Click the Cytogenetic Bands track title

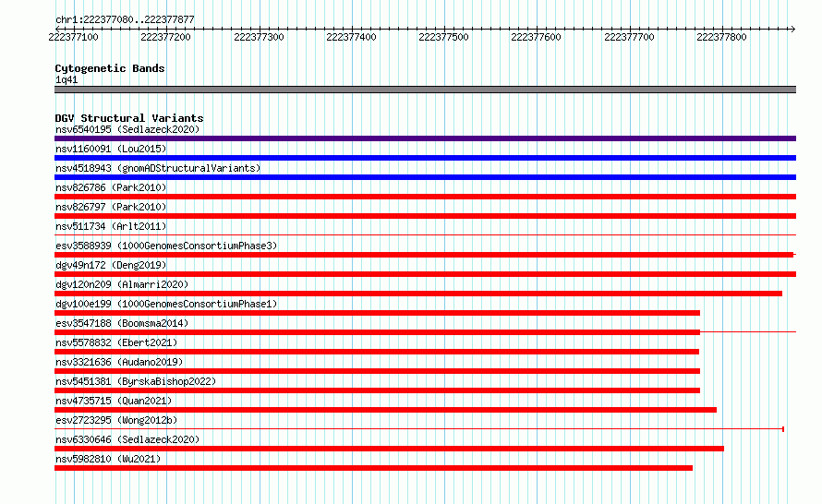(x=110, y=68)
